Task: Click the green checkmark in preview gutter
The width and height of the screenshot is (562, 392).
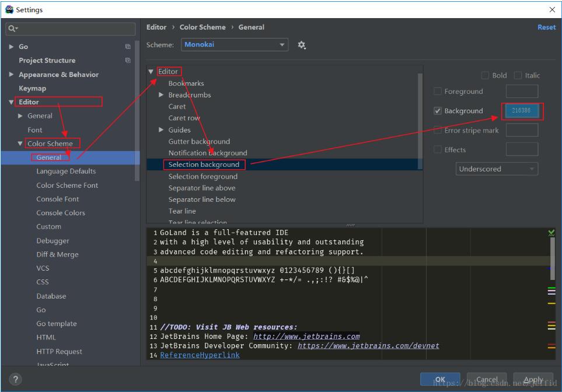Action: pos(551,233)
